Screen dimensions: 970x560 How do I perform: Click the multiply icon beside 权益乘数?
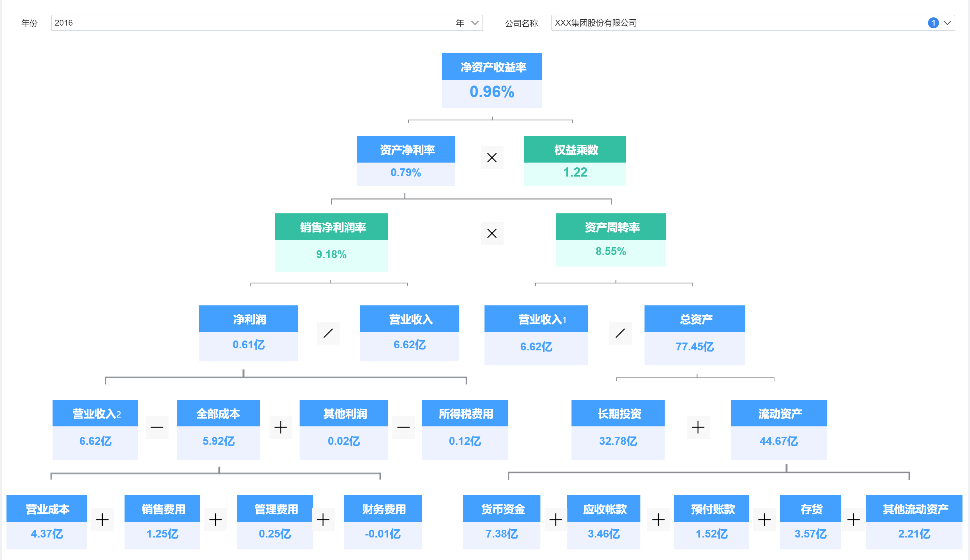tap(492, 158)
